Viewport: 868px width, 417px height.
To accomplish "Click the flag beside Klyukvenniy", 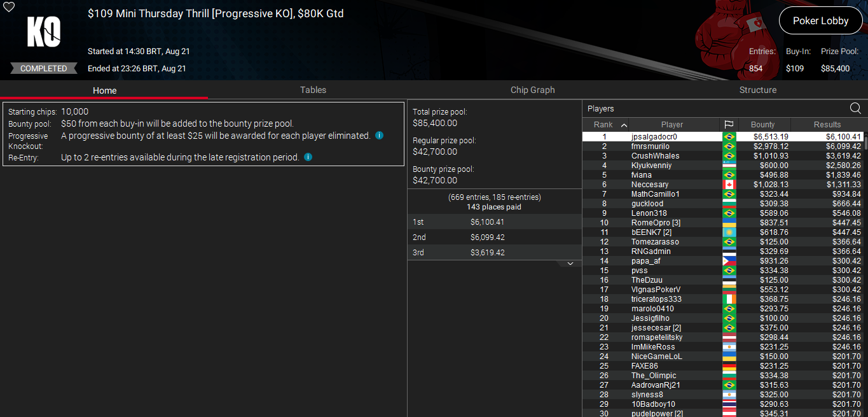I will pyautogui.click(x=729, y=166).
